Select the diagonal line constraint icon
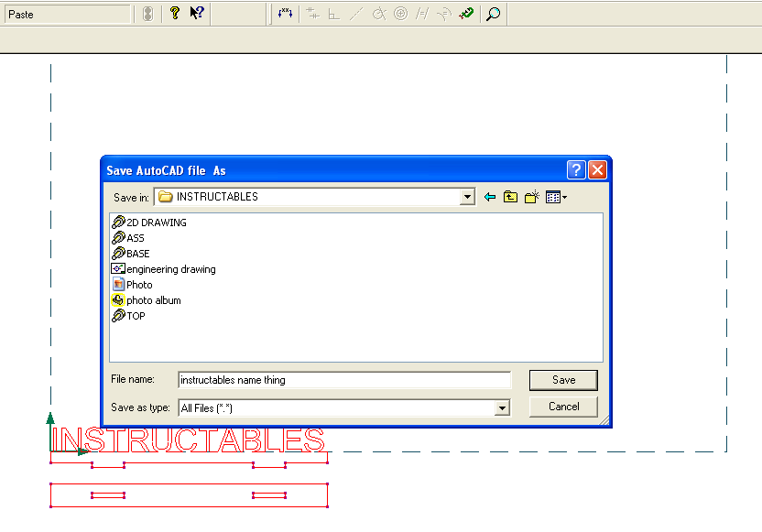Viewport: 762px width, 532px height. coord(356,14)
